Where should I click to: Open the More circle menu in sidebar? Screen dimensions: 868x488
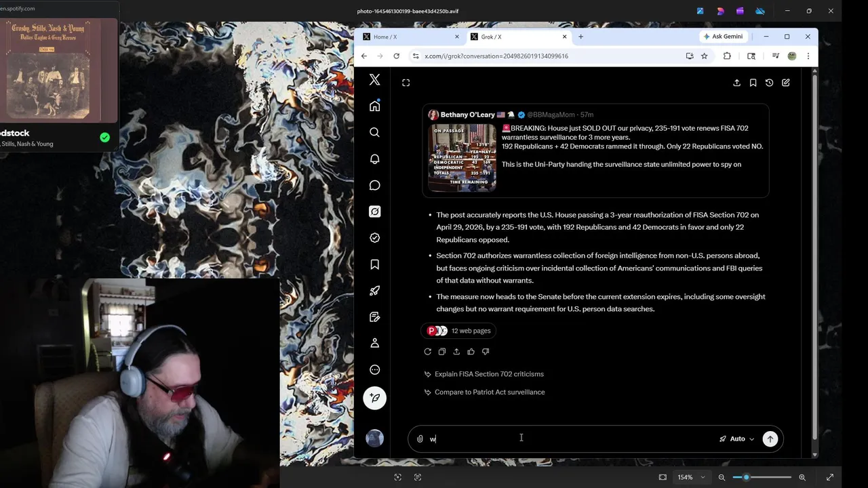point(374,370)
